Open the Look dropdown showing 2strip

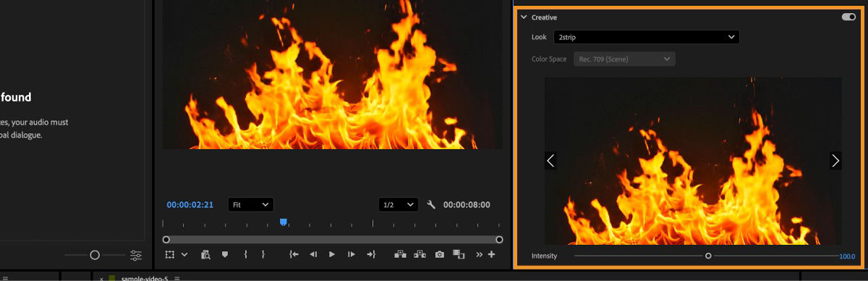click(x=646, y=37)
